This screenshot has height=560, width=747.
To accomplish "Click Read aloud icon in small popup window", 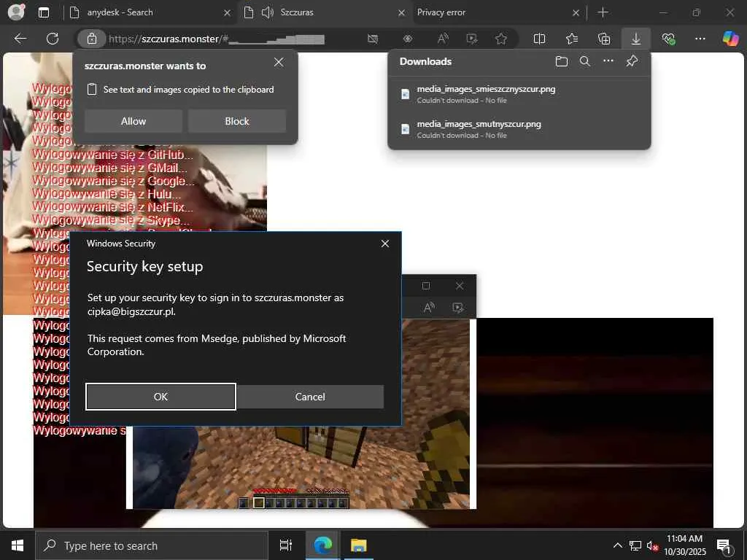I will [429, 308].
